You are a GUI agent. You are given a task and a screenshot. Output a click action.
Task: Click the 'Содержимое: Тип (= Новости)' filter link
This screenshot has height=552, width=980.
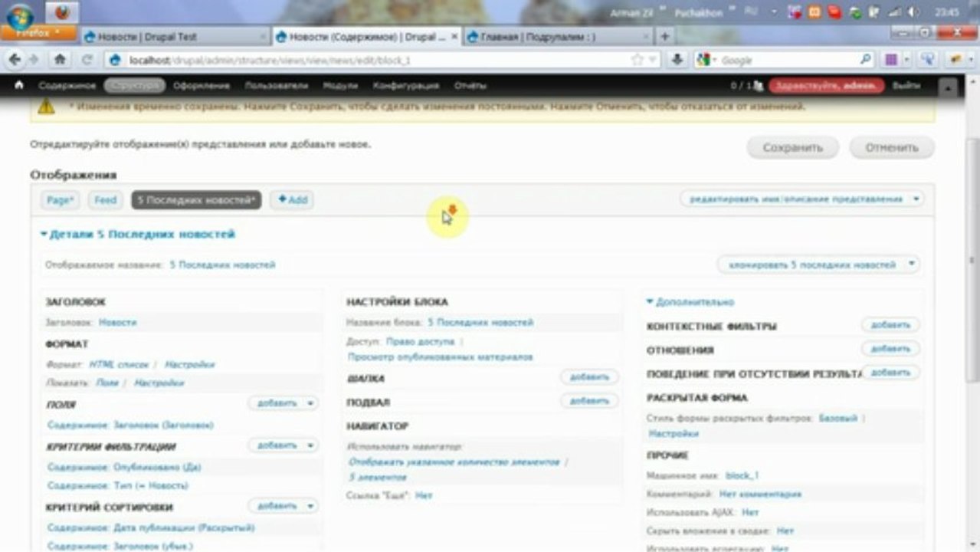(x=117, y=486)
